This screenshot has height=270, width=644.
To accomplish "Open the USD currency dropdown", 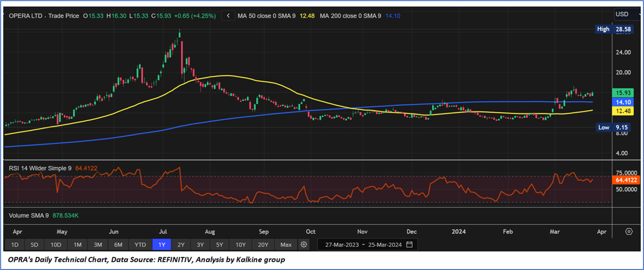I will pos(628,14).
